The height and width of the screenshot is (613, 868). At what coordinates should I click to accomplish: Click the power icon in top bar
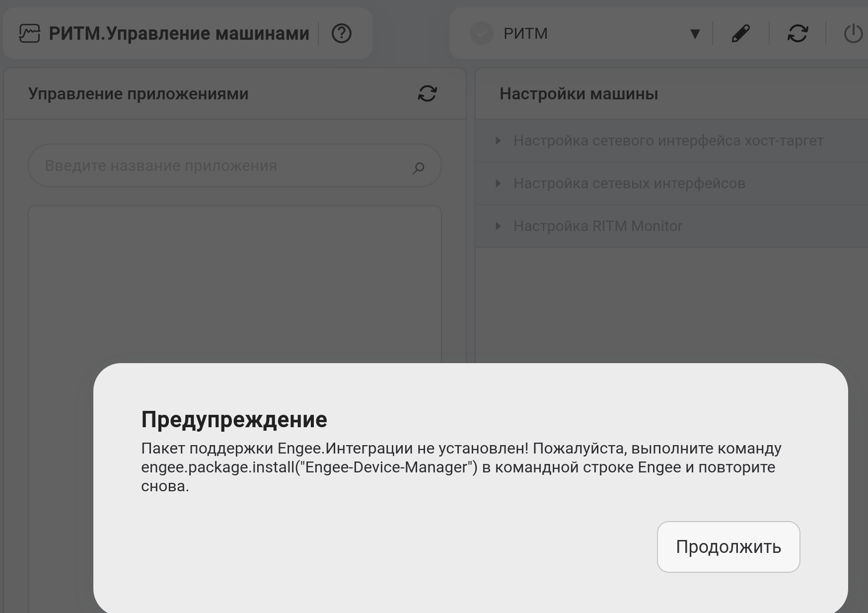tap(854, 33)
